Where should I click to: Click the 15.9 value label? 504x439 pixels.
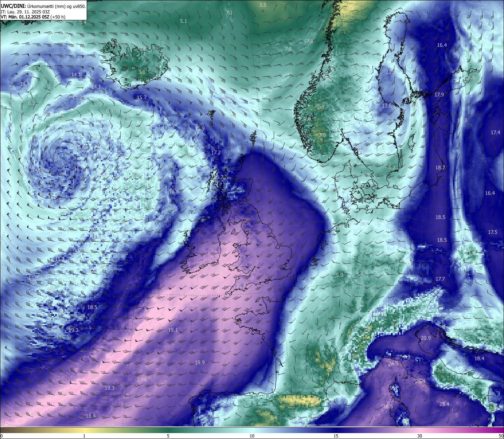tap(200, 128)
